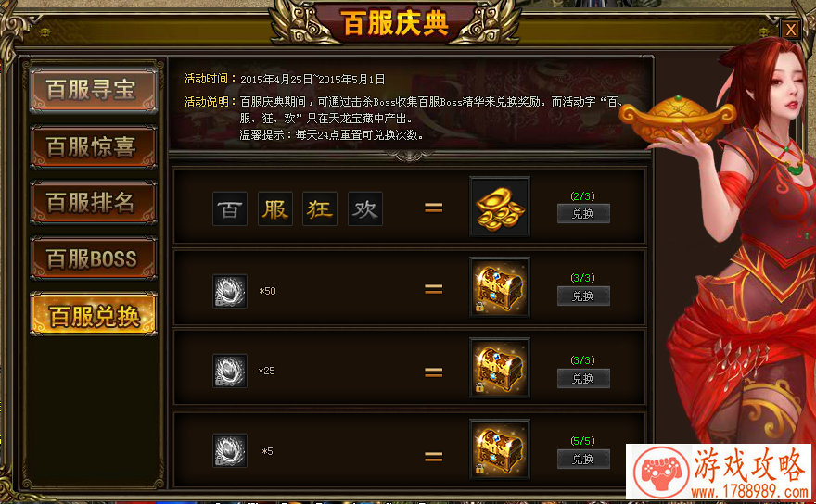The height and width of the screenshot is (504, 816).
Task: Click 兑换 button for *50 essence row
Action: (583, 296)
